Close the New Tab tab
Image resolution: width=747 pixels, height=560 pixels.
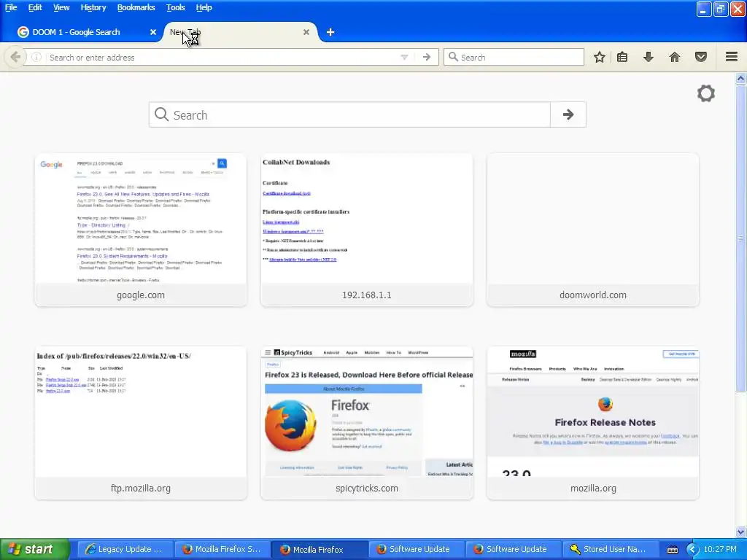pyautogui.click(x=306, y=32)
